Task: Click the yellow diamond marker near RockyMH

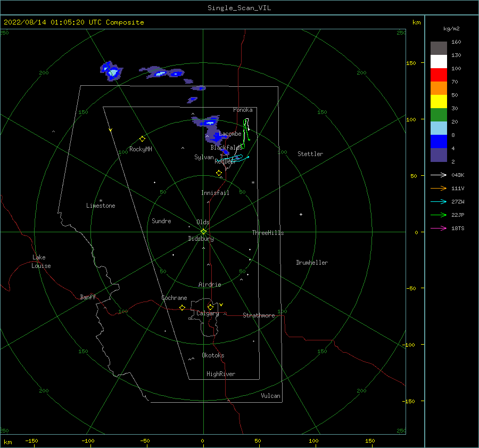Action: [x=142, y=139]
